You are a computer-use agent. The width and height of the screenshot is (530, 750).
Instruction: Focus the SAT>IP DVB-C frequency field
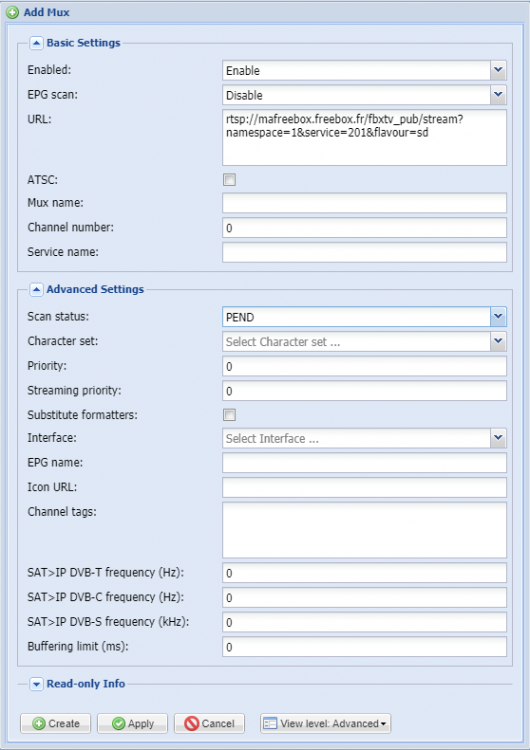point(364,597)
